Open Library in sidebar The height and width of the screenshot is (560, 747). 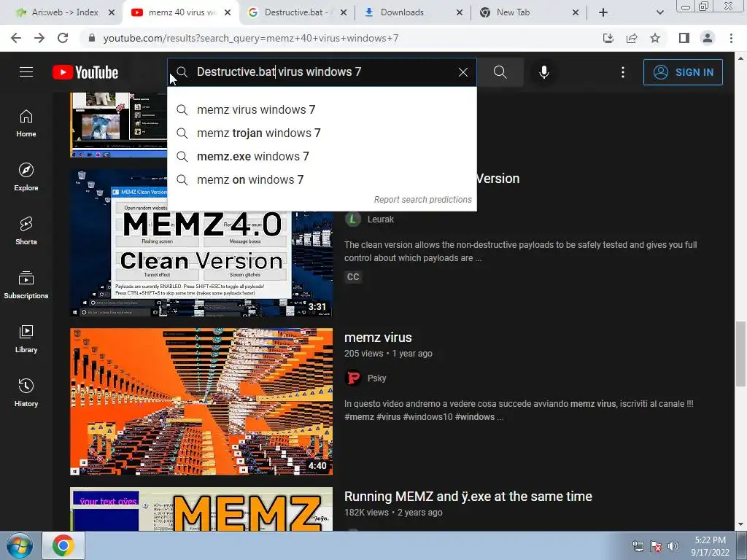click(x=26, y=338)
